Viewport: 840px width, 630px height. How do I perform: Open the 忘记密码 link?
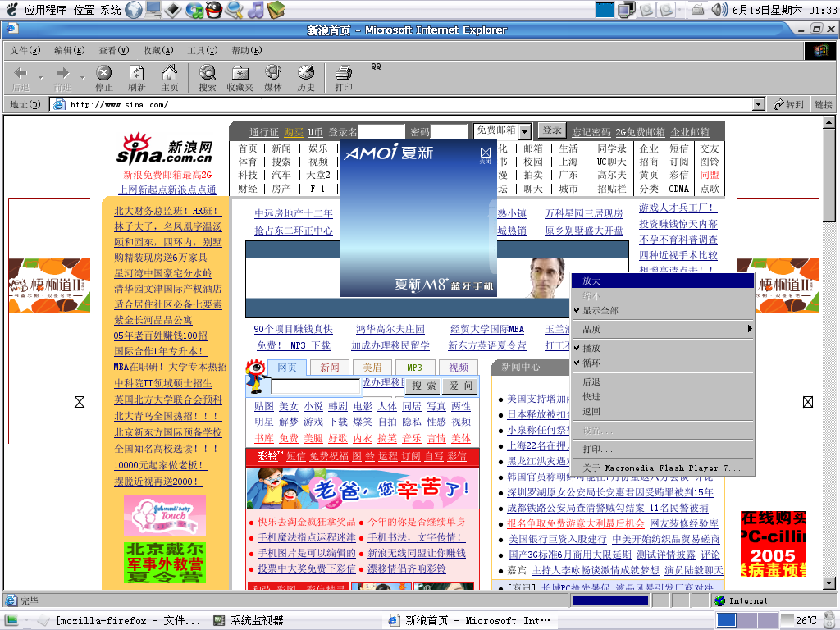coord(591,132)
